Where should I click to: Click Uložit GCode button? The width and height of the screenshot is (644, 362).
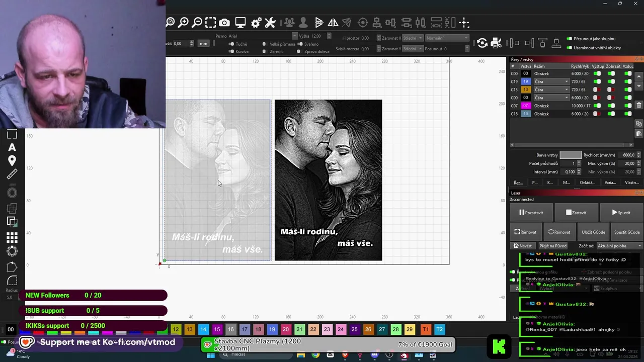click(x=593, y=232)
